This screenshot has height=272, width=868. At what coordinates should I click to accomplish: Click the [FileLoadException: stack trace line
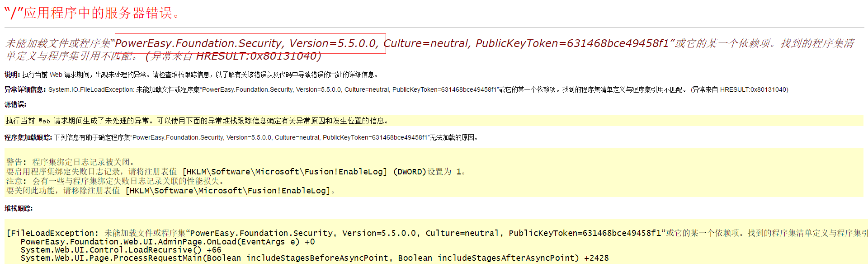[316, 233]
